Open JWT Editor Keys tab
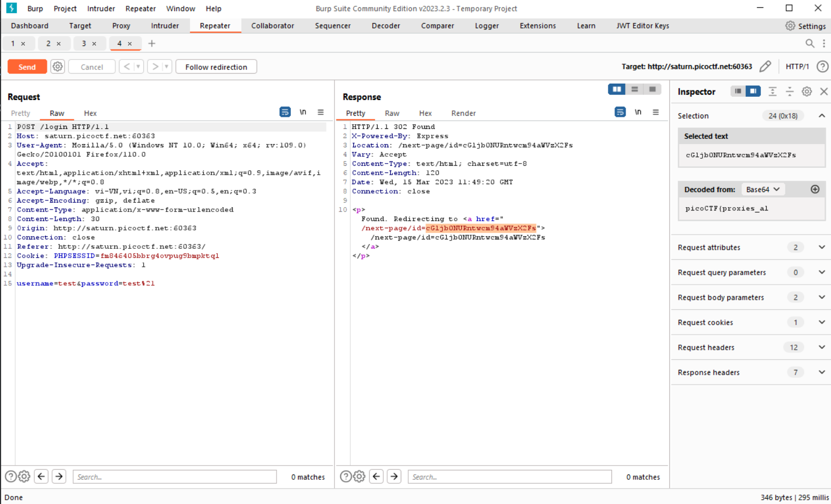 pos(642,26)
